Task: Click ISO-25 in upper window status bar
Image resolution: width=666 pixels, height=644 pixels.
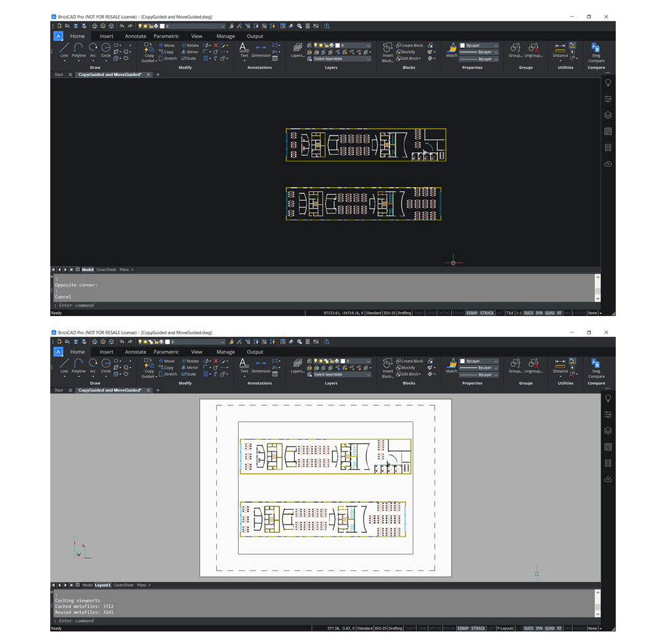Action: tap(389, 313)
